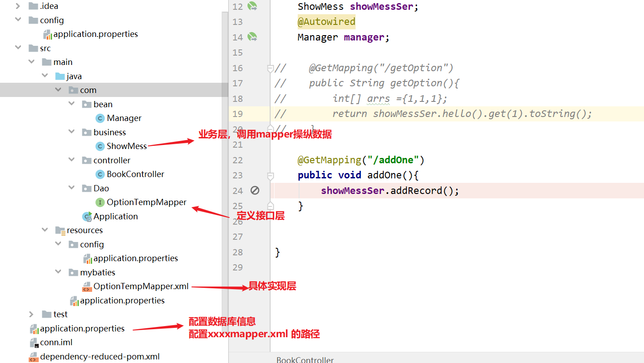The image size is (644, 363).
Task: Collapse the mybaties folder
Action: pyautogui.click(x=58, y=272)
